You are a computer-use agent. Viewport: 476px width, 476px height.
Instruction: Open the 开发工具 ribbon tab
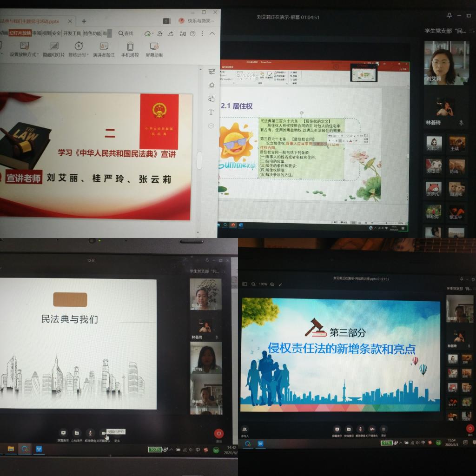coord(72,33)
